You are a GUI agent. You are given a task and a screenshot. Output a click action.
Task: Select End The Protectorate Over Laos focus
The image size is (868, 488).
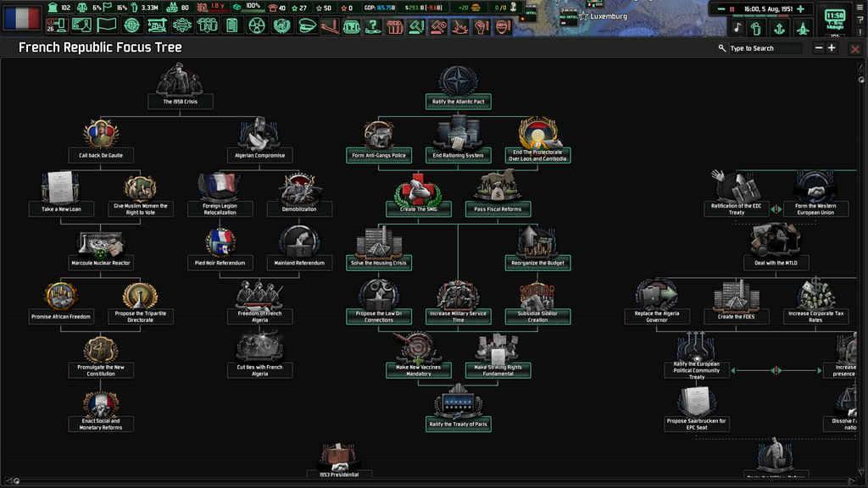click(537, 141)
